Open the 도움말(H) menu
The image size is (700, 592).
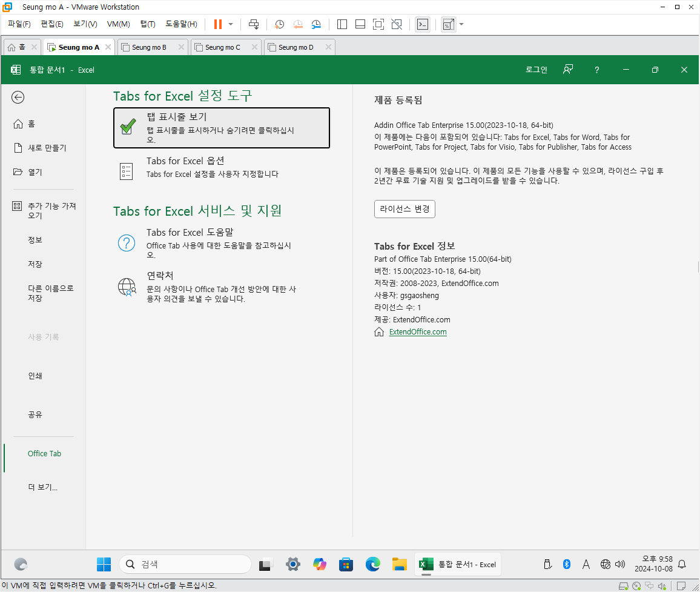(181, 24)
